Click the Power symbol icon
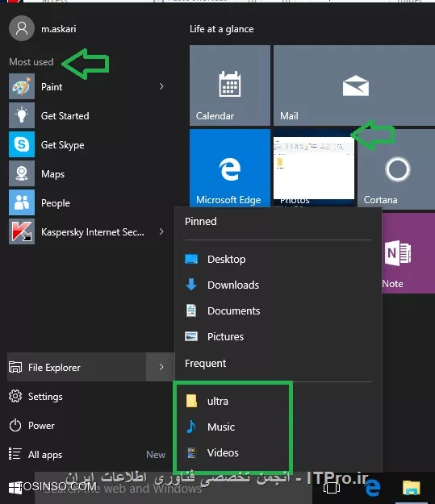 tap(15, 425)
